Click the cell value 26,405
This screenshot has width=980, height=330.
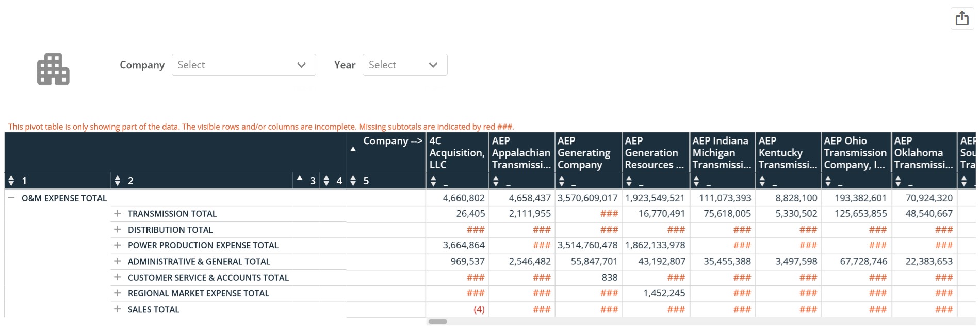point(470,213)
